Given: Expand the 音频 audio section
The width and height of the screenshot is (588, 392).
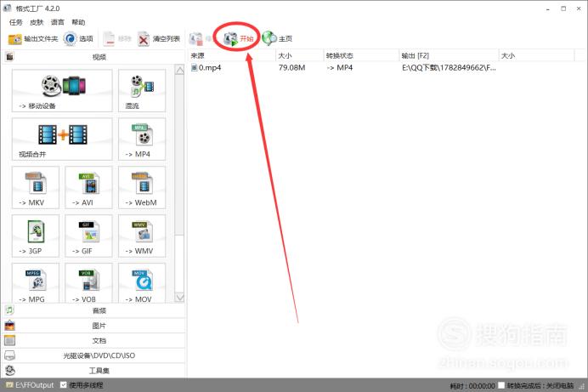Looking at the screenshot, I should pyautogui.click(x=93, y=310).
